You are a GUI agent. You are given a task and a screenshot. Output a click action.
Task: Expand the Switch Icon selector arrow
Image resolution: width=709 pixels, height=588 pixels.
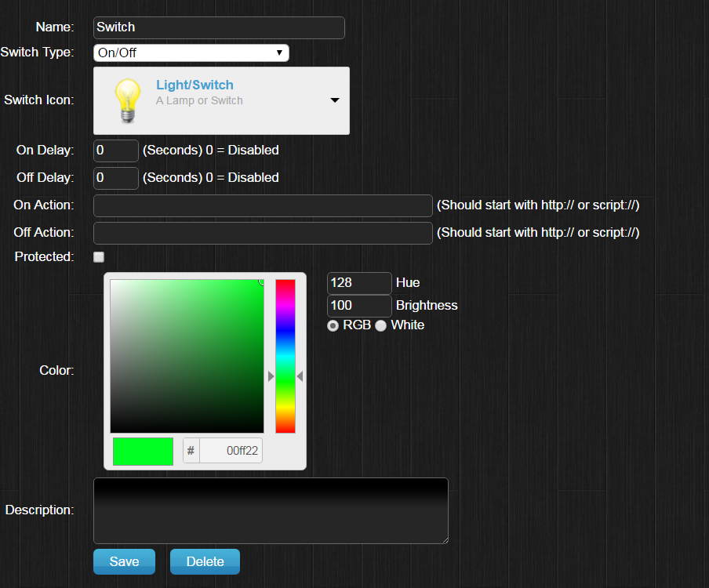click(335, 100)
